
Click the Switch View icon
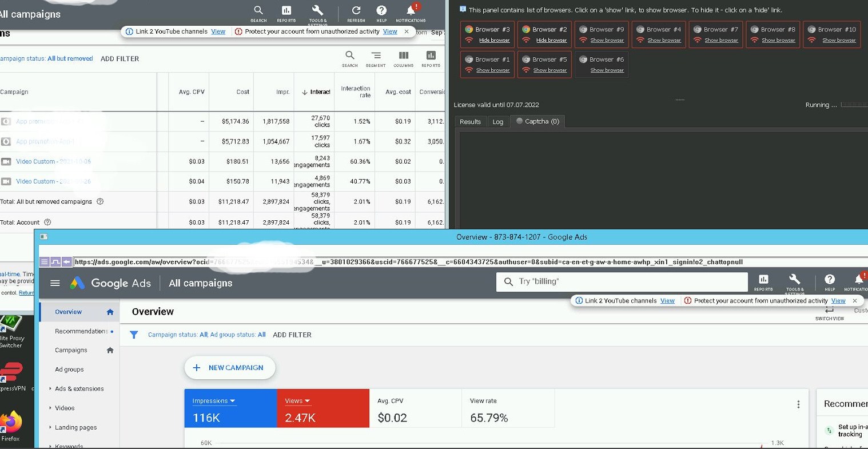point(830,310)
